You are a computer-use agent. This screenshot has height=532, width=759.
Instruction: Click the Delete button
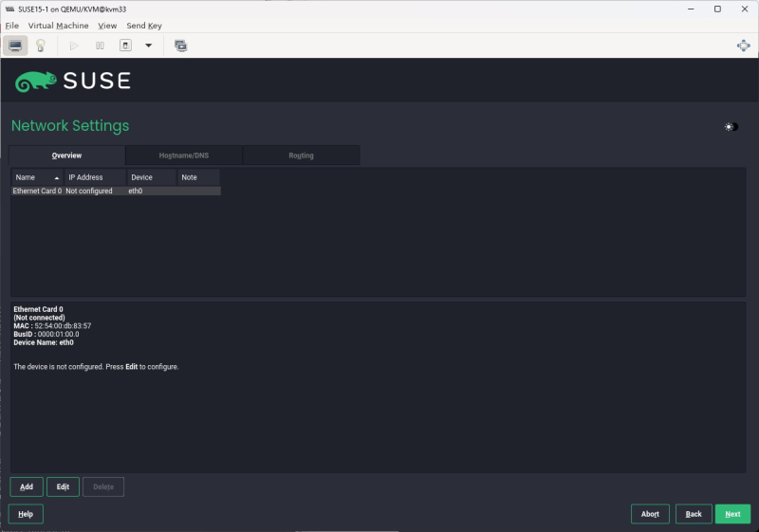(103, 486)
